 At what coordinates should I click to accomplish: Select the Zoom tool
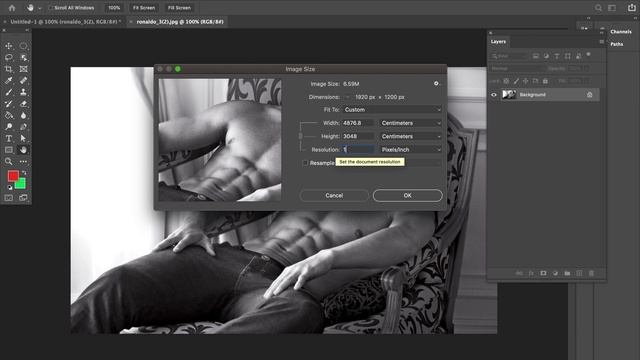[x=9, y=161]
